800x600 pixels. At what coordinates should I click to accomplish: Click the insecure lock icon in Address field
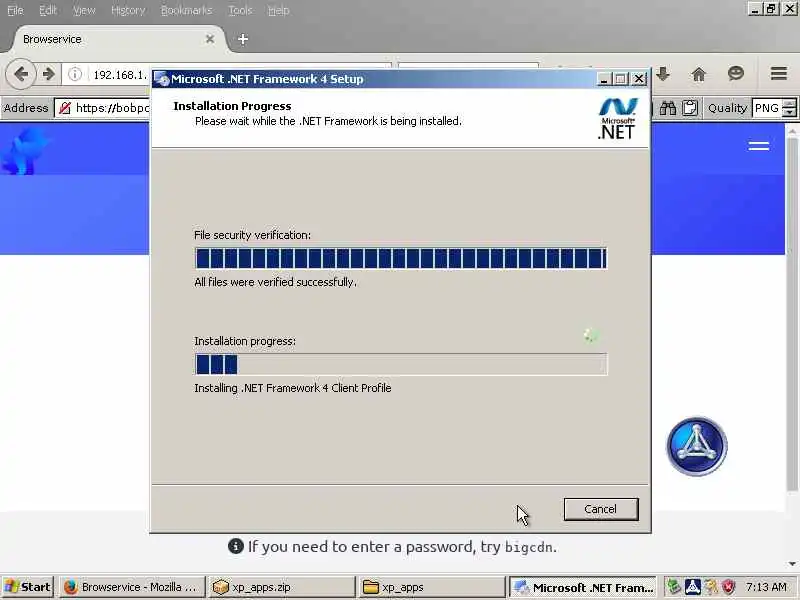coord(65,108)
